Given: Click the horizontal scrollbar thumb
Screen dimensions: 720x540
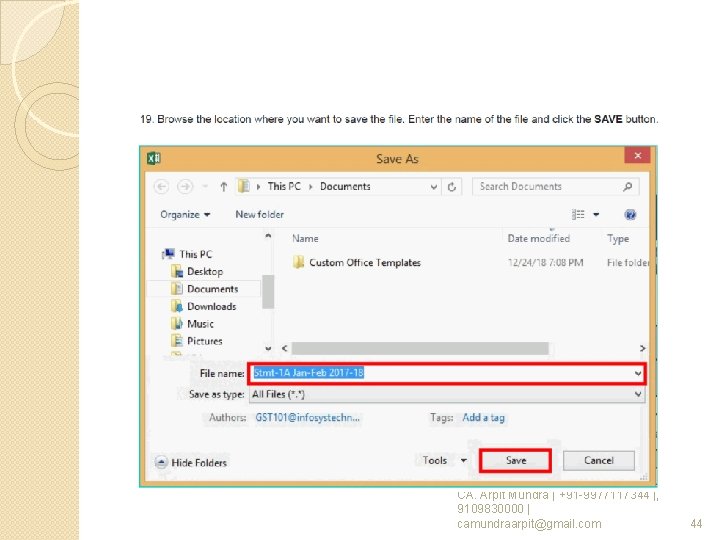Looking at the screenshot, I should point(420,349).
